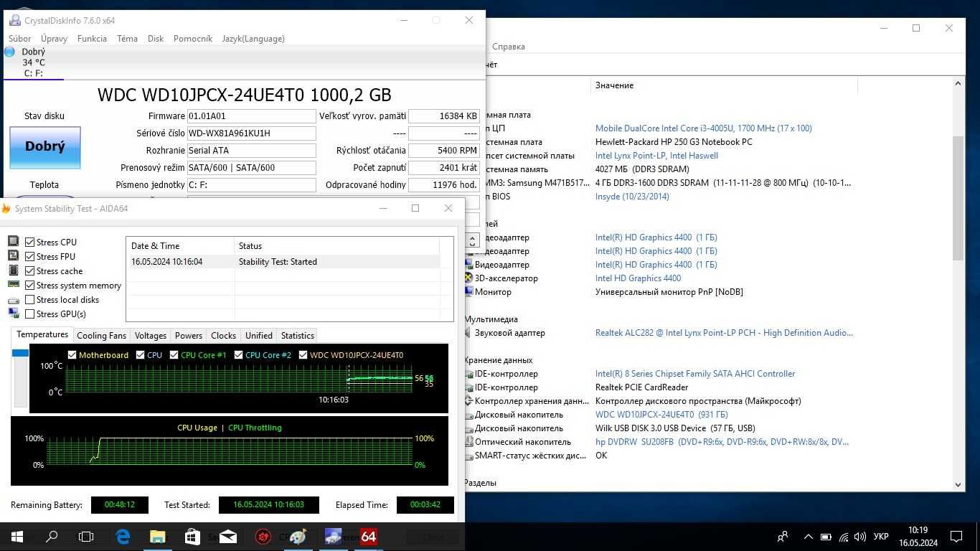
Task: Toggle CPU Core #1 graph checkbox
Action: coord(174,354)
